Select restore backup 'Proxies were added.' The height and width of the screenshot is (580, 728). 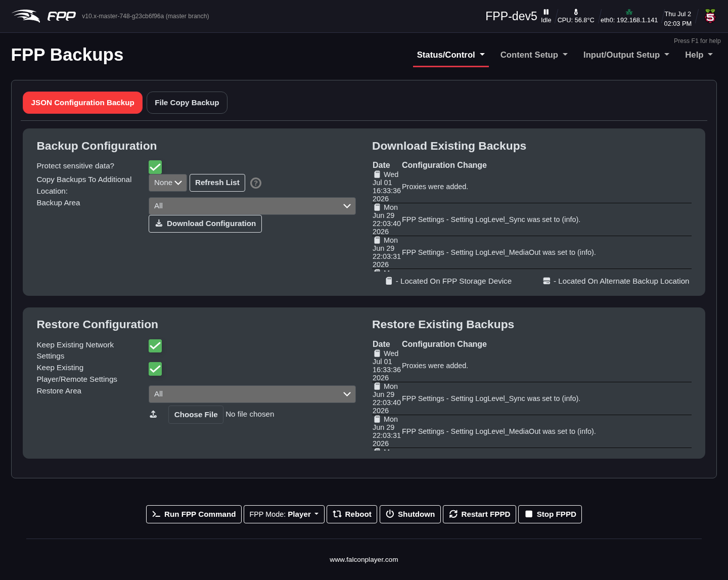(532, 366)
